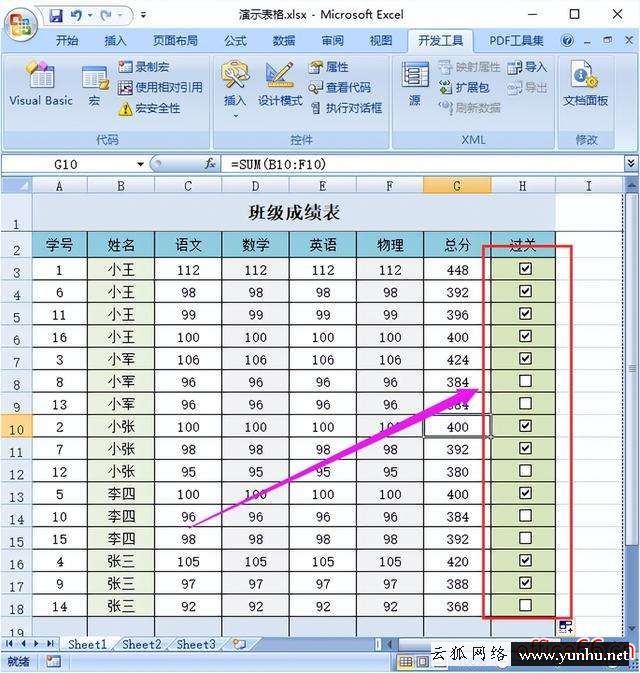Screen dimensions: 640x673
Task: Switch to the 公式 ribbon tab
Action: (235, 41)
